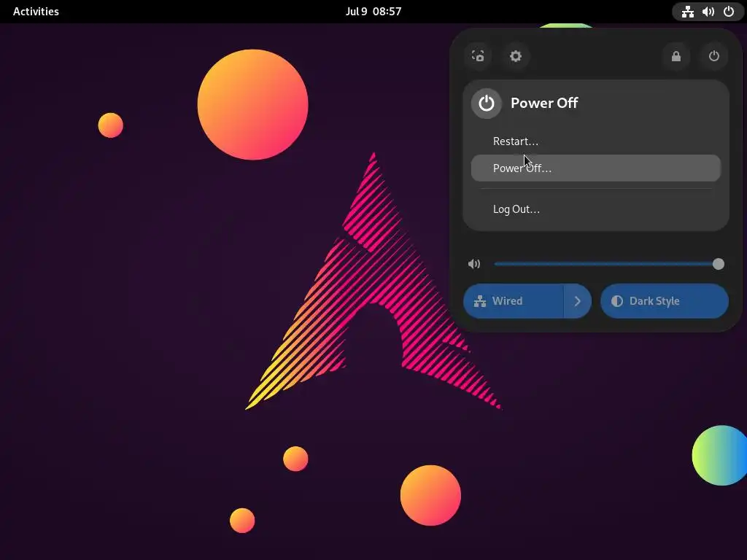The height and width of the screenshot is (560, 747).
Task: Take a screenshot with quick settings icon
Action: coord(478,56)
